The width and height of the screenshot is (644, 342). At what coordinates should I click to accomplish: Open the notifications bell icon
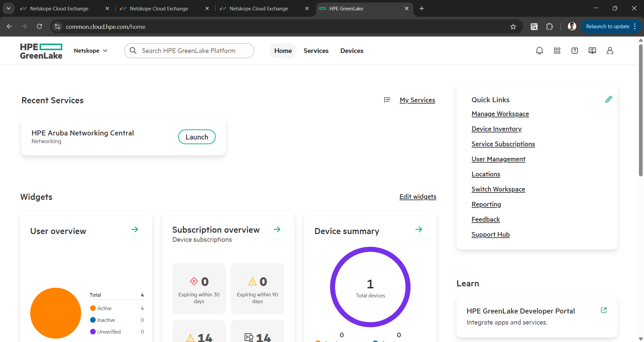tap(539, 51)
